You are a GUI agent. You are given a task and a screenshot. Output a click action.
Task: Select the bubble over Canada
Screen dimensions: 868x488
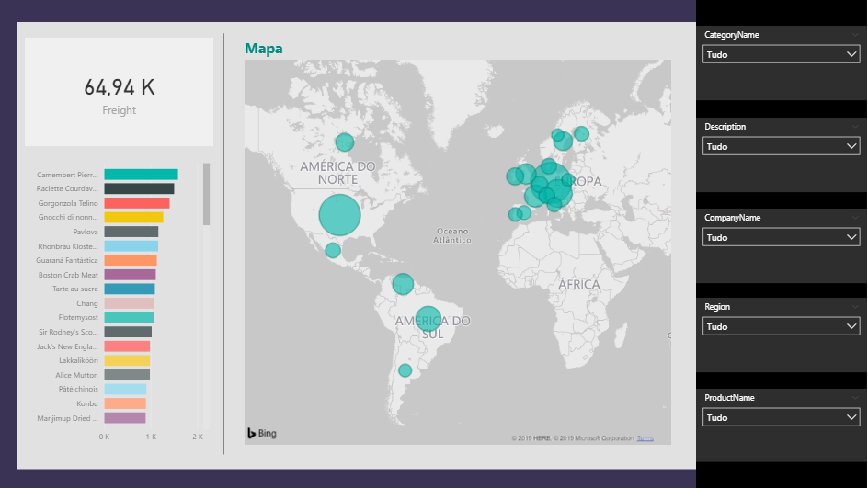[345, 142]
